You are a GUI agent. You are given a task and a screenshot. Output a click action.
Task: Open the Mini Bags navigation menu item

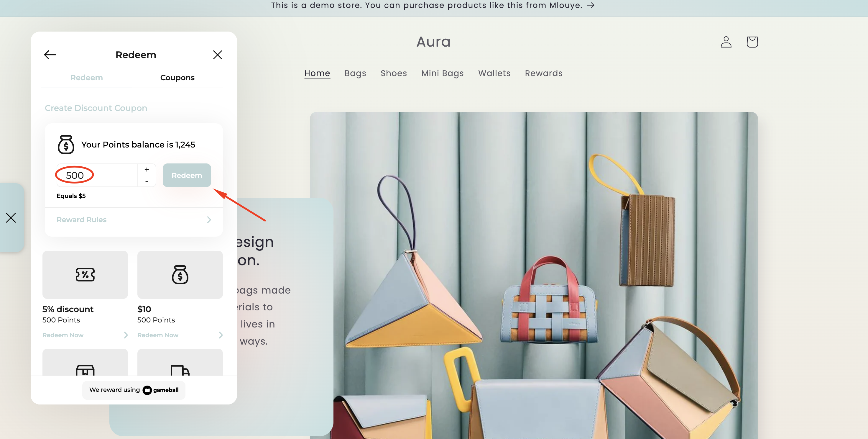tap(443, 73)
